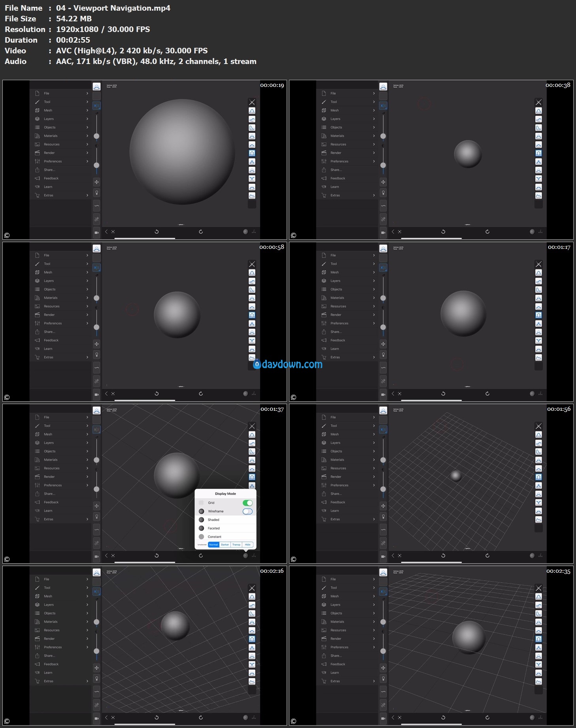
Task: Open the Render menu in 00:00:58 frame
Action: pos(60,315)
